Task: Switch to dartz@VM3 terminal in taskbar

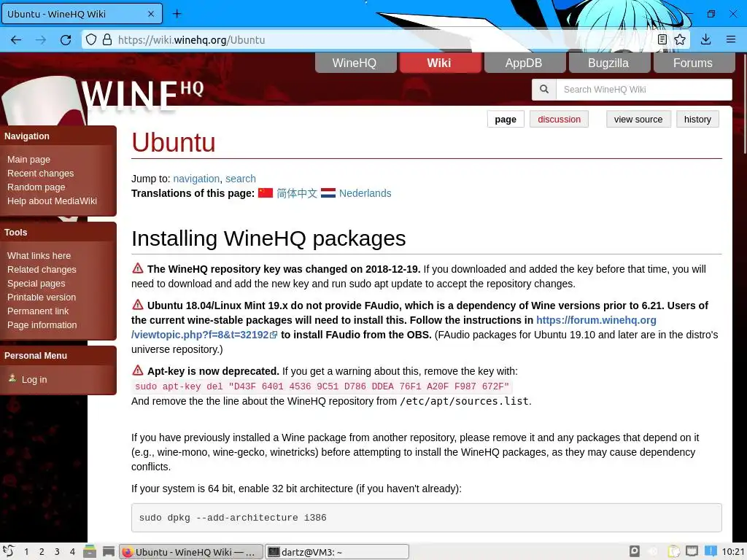Action: point(337,552)
